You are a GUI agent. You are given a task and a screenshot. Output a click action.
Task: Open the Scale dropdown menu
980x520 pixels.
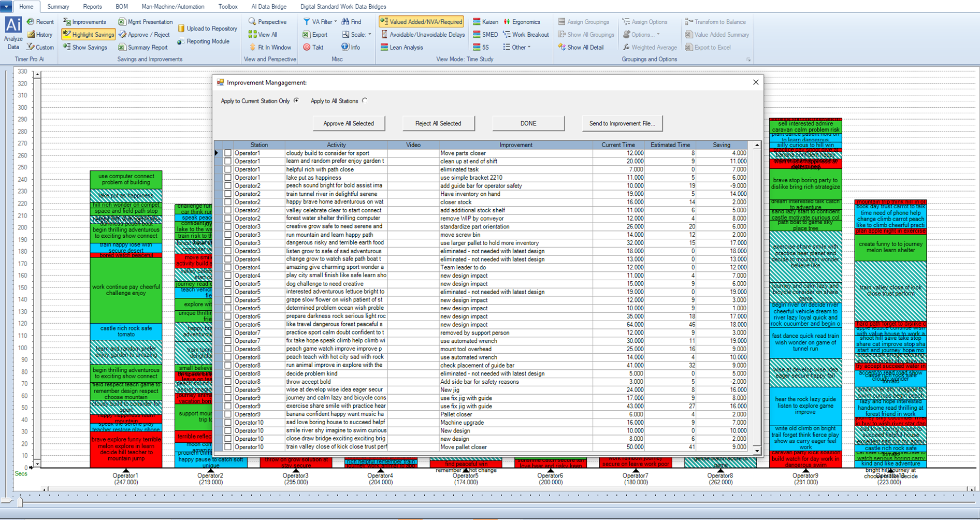[x=369, y=35]
